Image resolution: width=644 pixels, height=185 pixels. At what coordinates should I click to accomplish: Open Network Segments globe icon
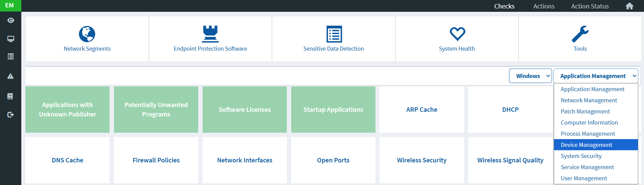[87, 34]
